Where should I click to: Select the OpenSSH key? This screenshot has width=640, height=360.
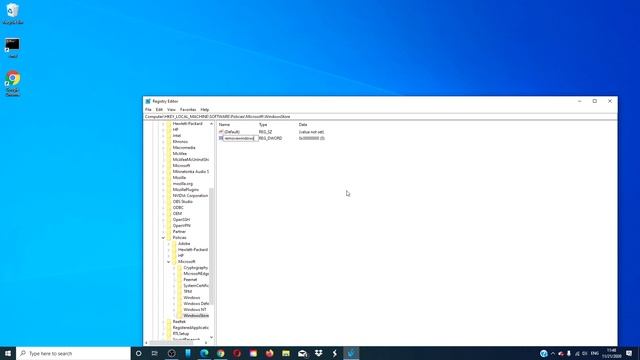181,220
